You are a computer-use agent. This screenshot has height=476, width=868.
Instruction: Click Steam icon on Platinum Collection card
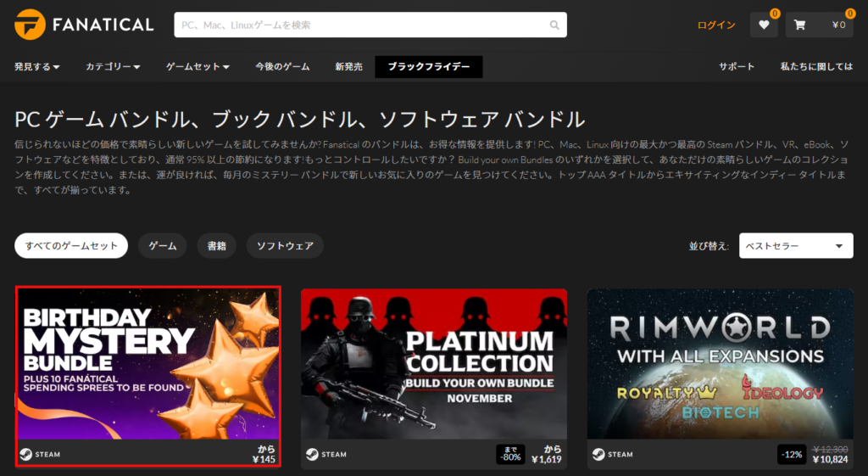(x=313, y=454)
